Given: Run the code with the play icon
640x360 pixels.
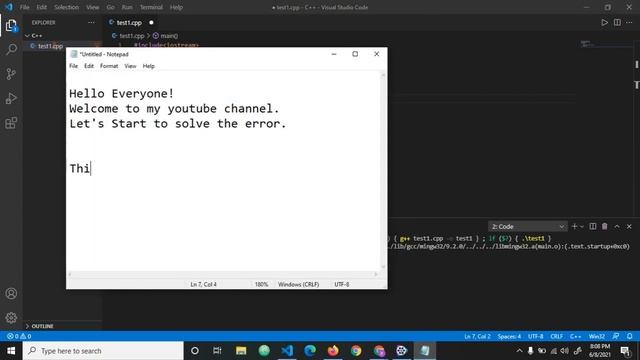Looking at the screenshot, I should [604, 22].
